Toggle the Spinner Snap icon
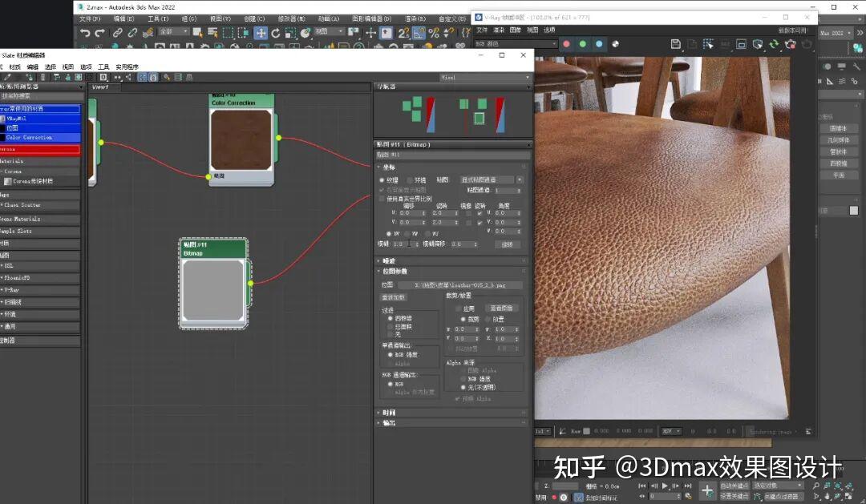The height and width of the screenshot is (504, 866). click(x=448, y=33)
